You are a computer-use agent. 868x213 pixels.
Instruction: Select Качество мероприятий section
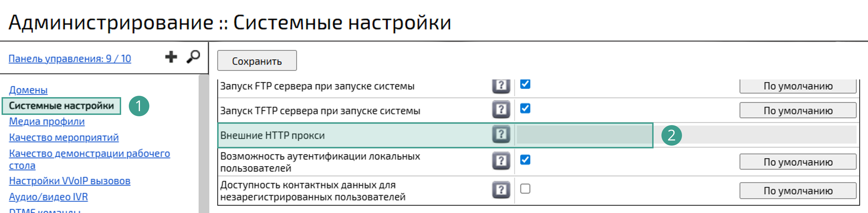point(64,138)
